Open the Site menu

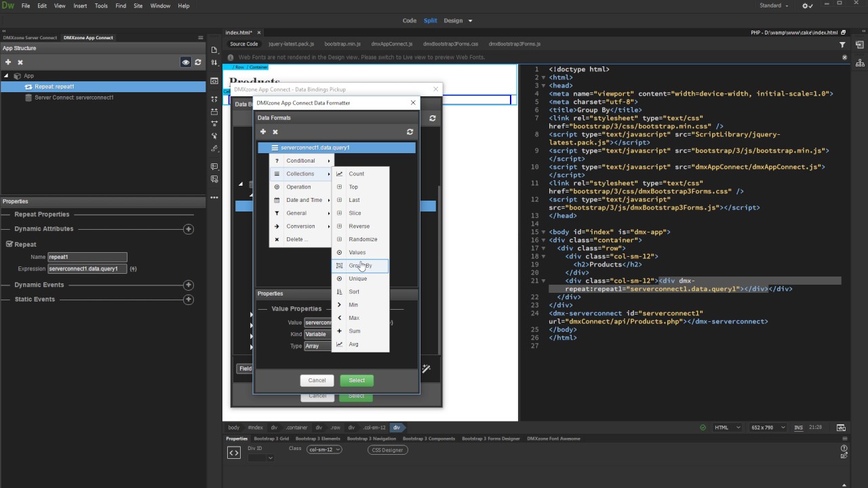(x=138, y=6)
